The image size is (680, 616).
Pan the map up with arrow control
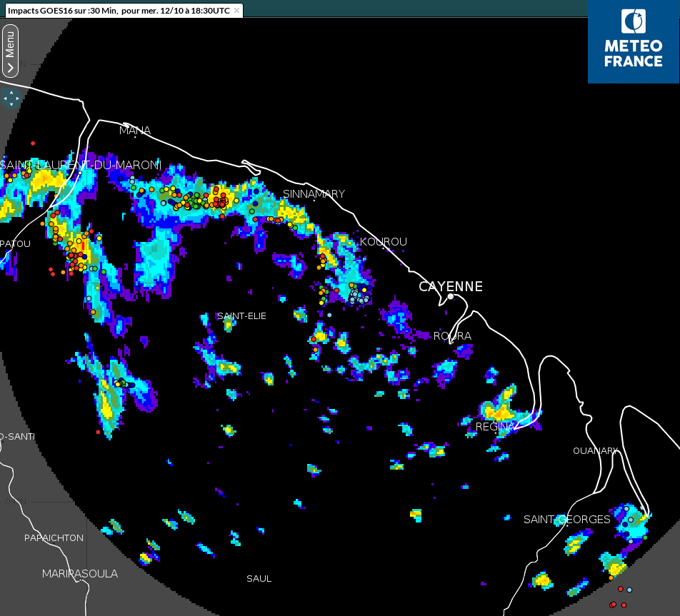tap(11, 91)
